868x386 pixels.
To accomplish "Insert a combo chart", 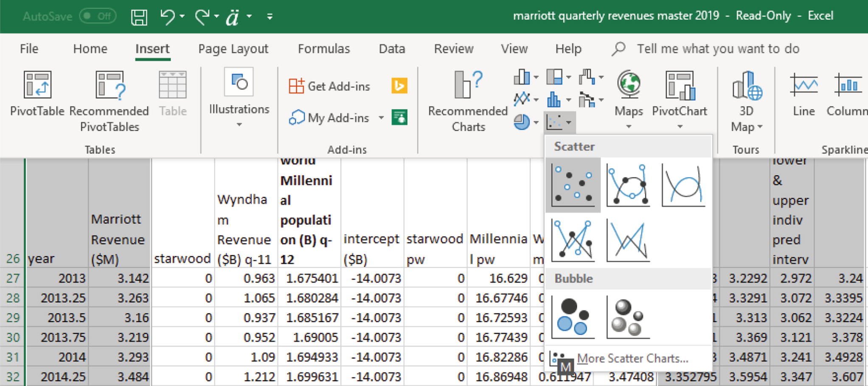I will coord(591,100).
